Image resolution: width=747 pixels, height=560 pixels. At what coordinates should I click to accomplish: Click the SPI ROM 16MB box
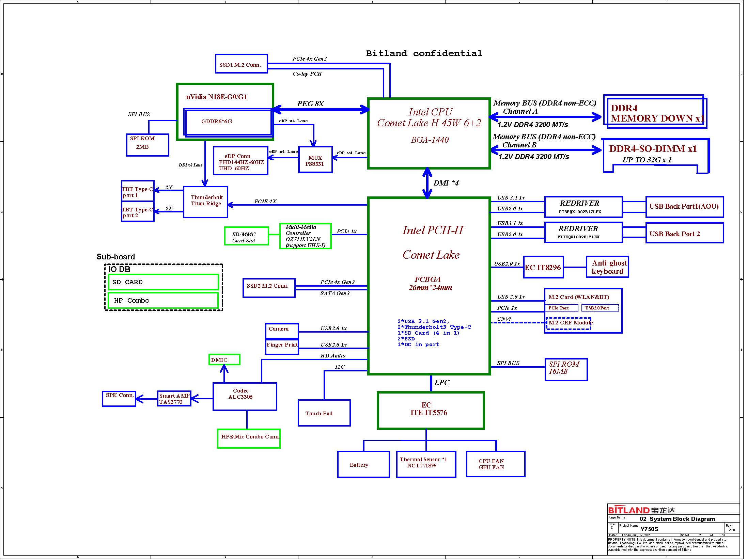click(566, 369)
